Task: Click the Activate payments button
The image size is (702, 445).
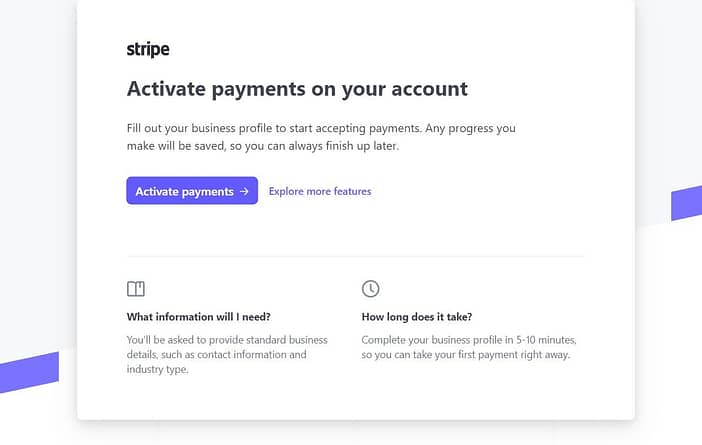Action: 192,191
